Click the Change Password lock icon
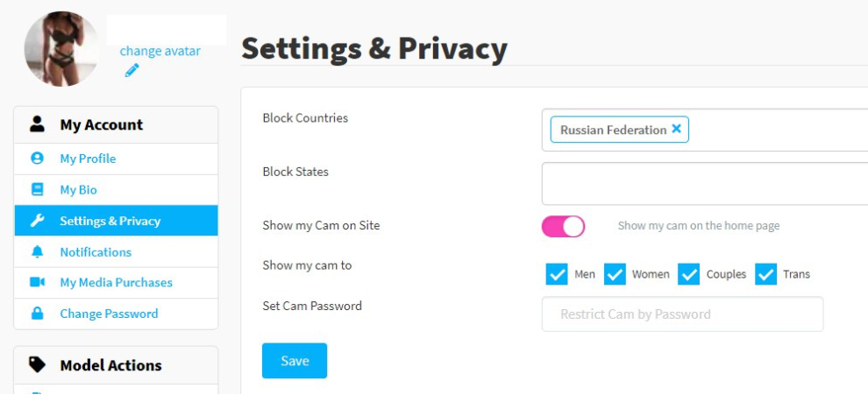This screenshot has width=868, height=409. [37, 314]
